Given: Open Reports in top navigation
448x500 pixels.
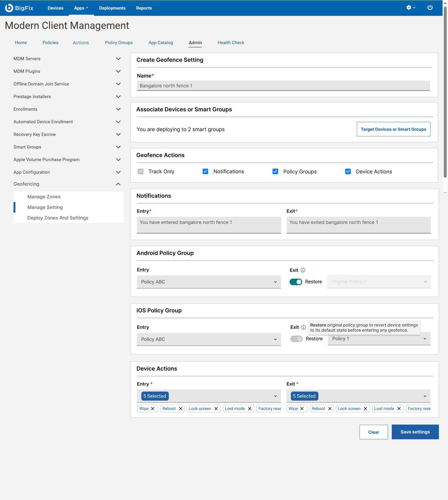Looking at the screenshot, I should point(144,8).
